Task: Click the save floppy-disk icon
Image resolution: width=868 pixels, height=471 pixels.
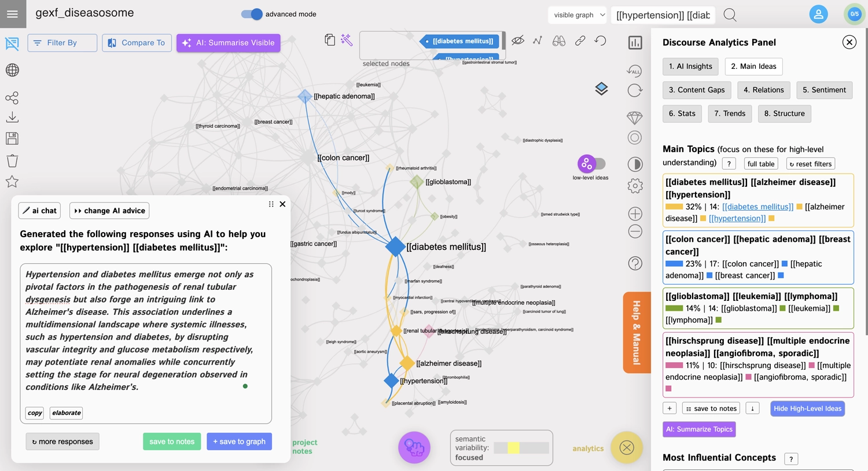Action: pyautogui.click(x=12, y=138)
